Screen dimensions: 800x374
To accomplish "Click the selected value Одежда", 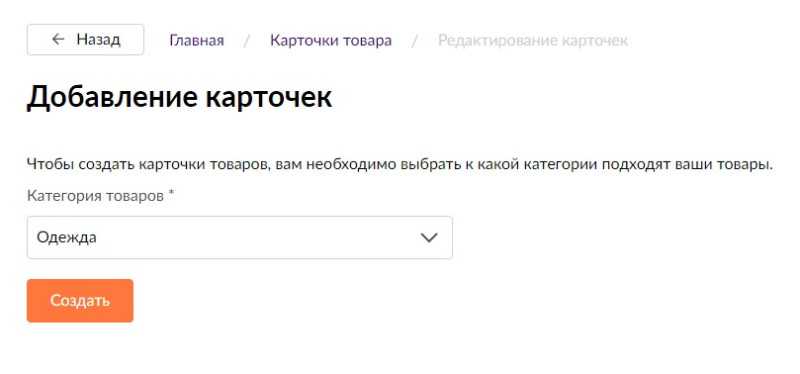I will tap(66, 238).
